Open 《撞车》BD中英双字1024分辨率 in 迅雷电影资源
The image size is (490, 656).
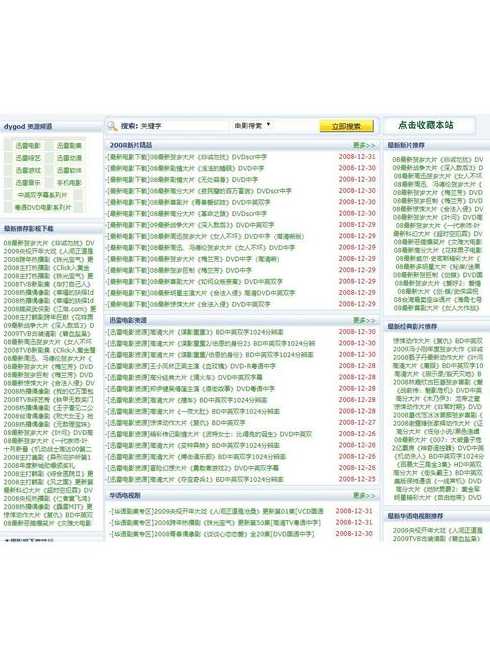tap(187, 400)
